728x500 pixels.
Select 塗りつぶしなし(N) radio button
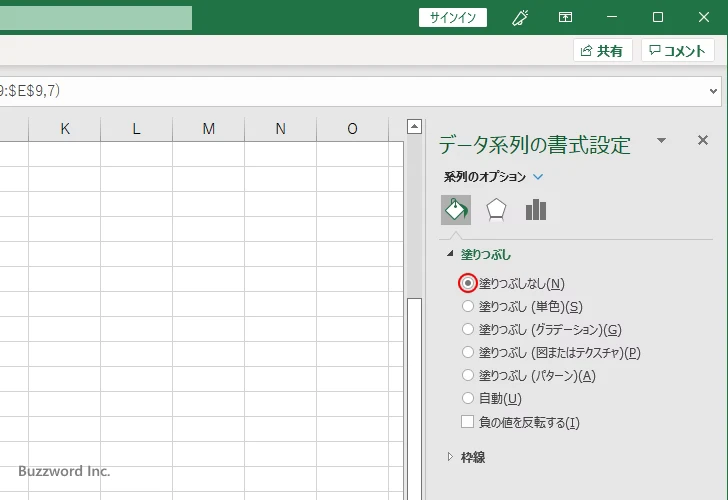pos(468,283)
